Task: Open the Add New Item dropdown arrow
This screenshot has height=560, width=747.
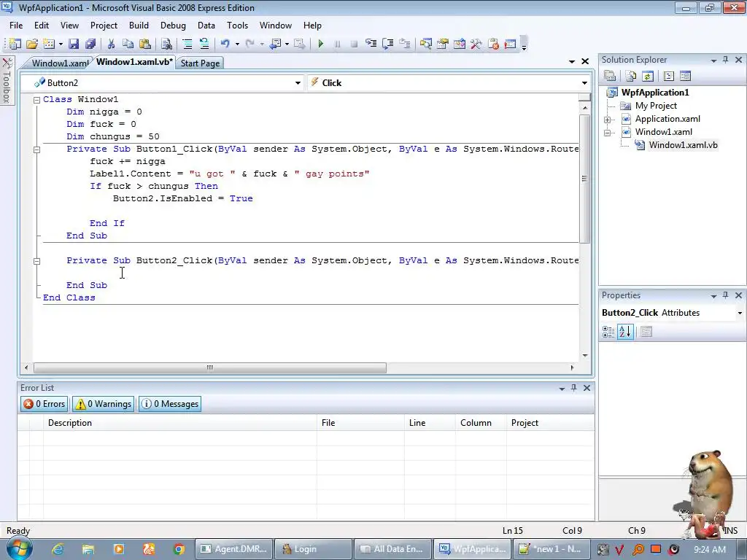Action: pos(61,44)
